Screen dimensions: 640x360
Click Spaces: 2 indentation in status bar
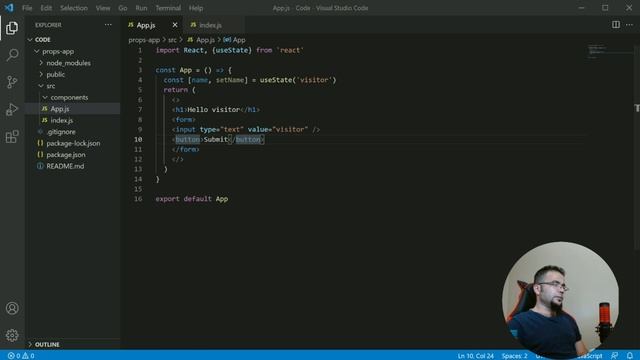click(514, 356)
